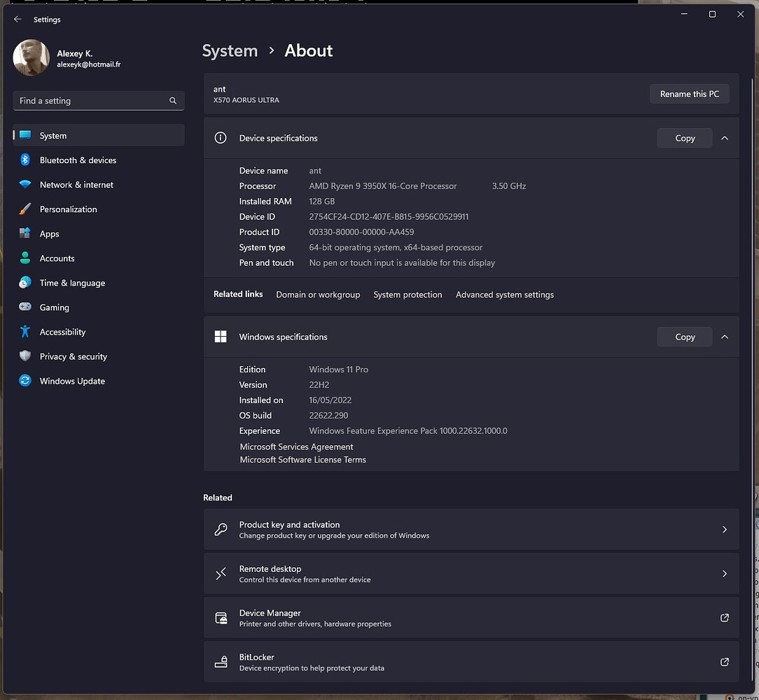Select Network & internet in sidebar
Image resolution: width=759 pixels, height=700 pixels.
click(x=76, y=184)
